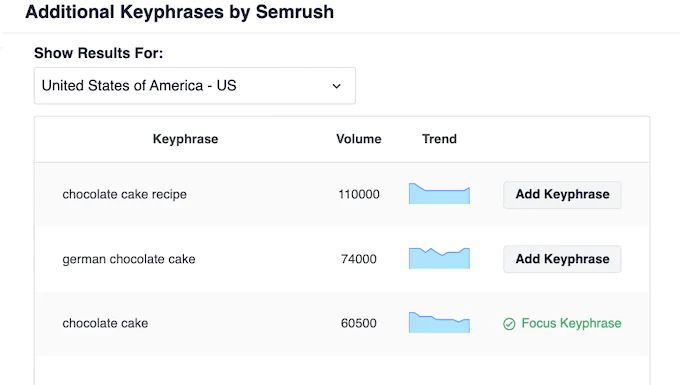
Task: Add keyphrase chocolate cake recipe
Action: (562, 195)
